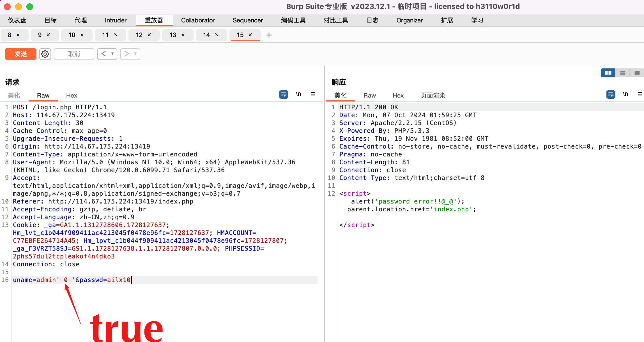Open the Repeater settings gear icon
644x342 pixels.
click(x=45, y=54)
